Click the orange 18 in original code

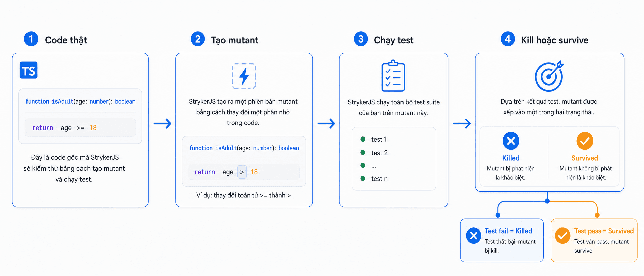tap(93, 128)
